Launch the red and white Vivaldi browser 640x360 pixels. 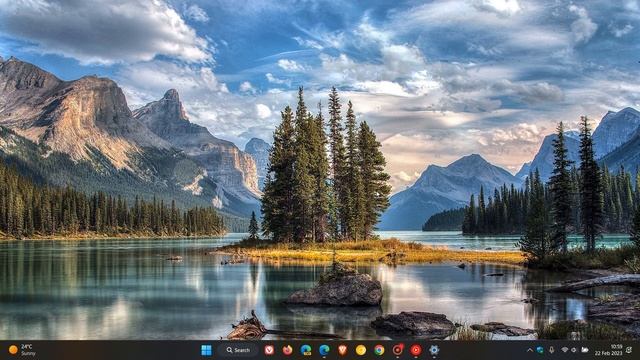click(269, 350)
